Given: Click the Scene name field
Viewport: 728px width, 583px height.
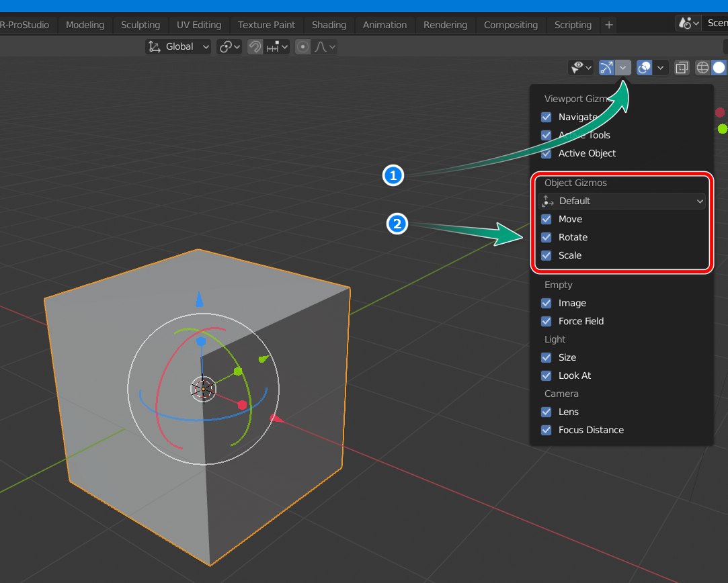Looking at the screenshot, I should [x=717, y=23].
